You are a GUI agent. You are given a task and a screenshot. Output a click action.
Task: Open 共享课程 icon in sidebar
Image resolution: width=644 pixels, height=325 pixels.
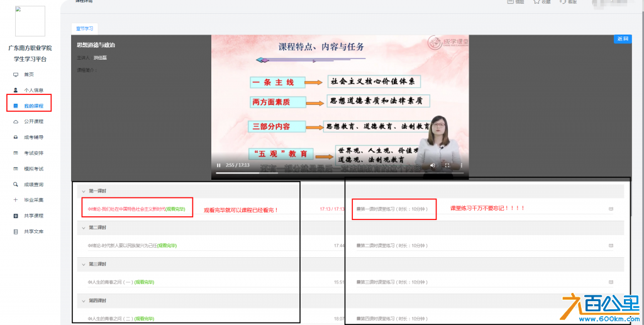(16, 216)
